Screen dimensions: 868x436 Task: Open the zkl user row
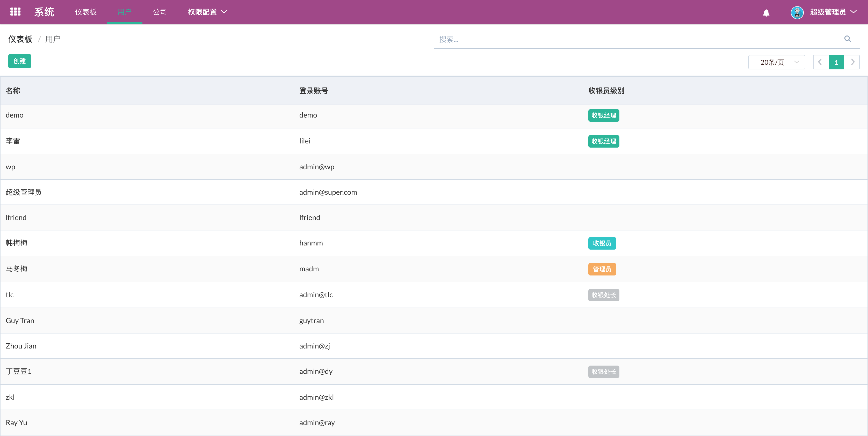[434, 397]
